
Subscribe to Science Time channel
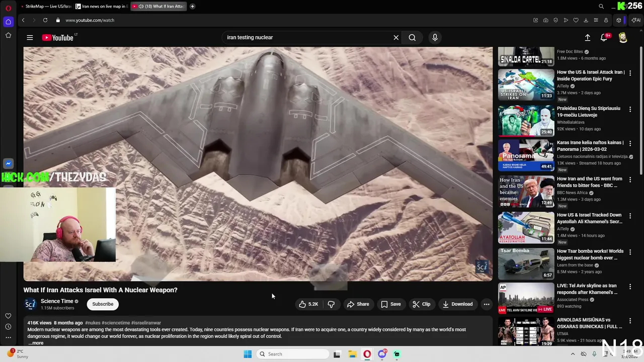tap(103, 304)
